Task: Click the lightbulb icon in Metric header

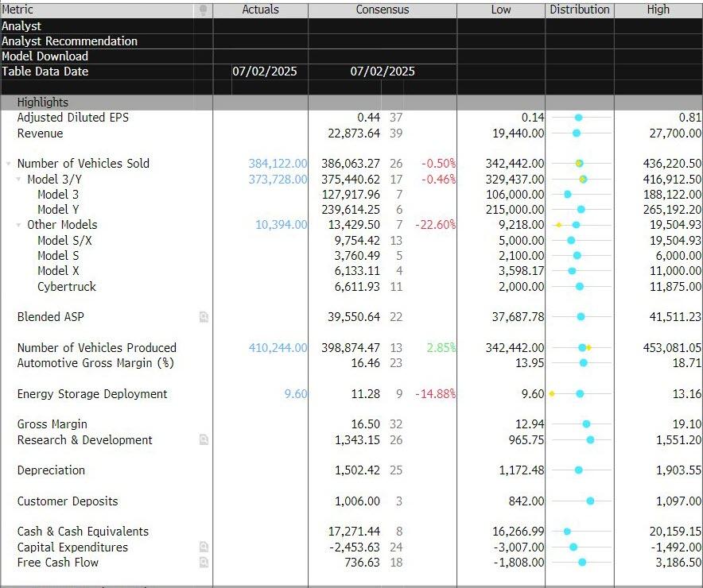Action: click(203, 10)
